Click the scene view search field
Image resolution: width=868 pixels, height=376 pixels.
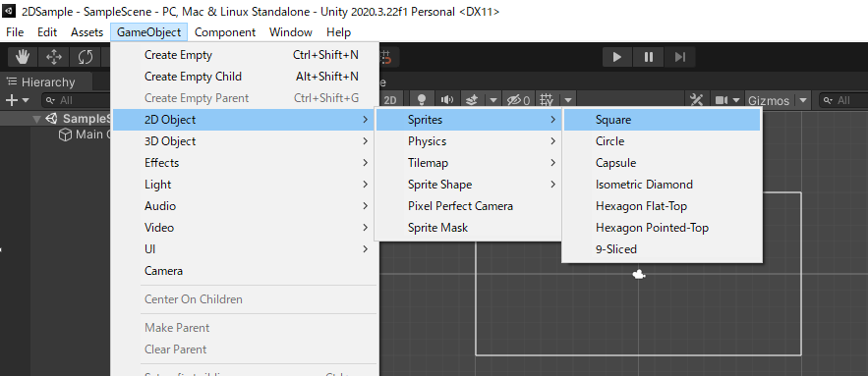coord(843,101)
